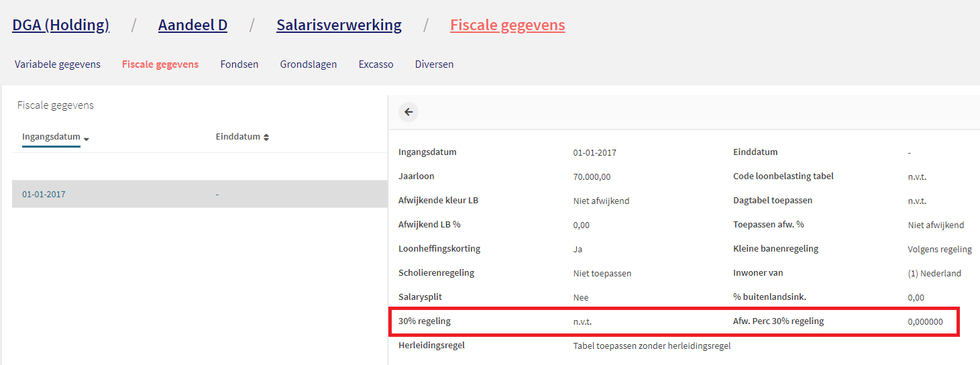Sort by the Ingangsdatum column header
This screenshot has height=365, width=980.
click(x=51, y=137)
